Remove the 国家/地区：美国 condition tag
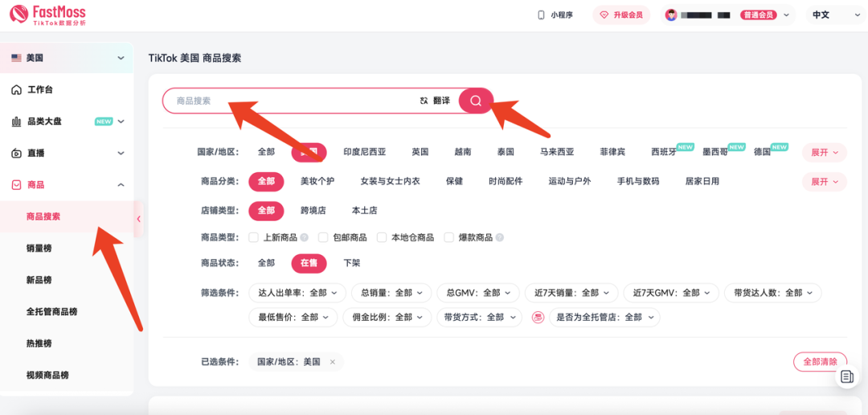This screenshot has height=415, width=868. point(333,362)
